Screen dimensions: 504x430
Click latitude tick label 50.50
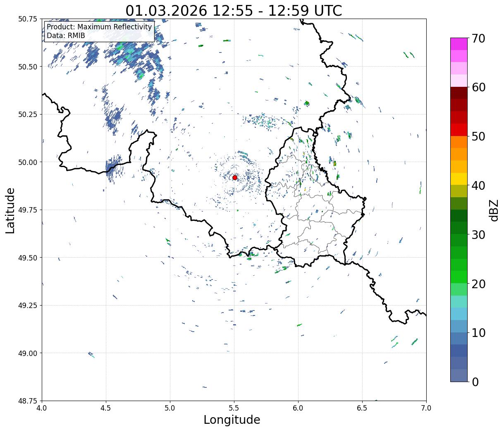(27, 67)
